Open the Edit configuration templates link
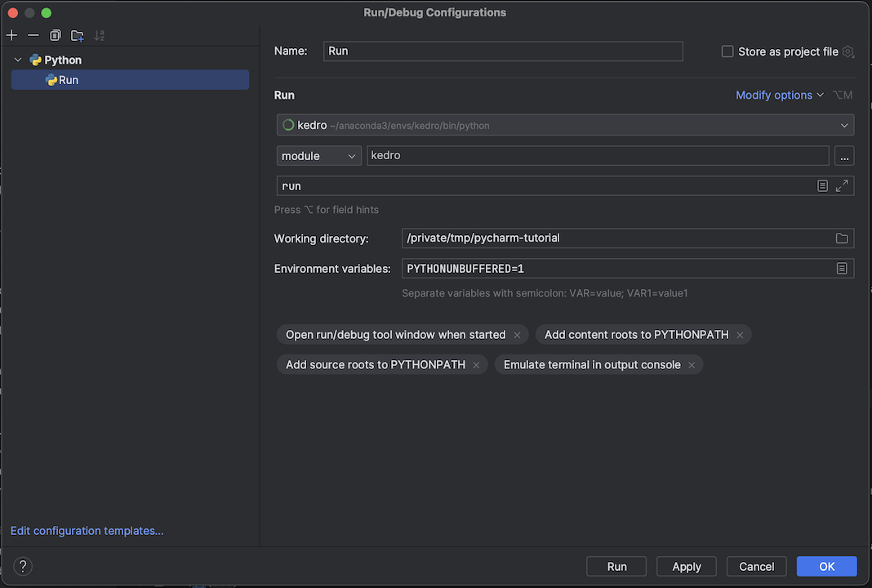Screen dimensions: 872x588 (87, 531)
